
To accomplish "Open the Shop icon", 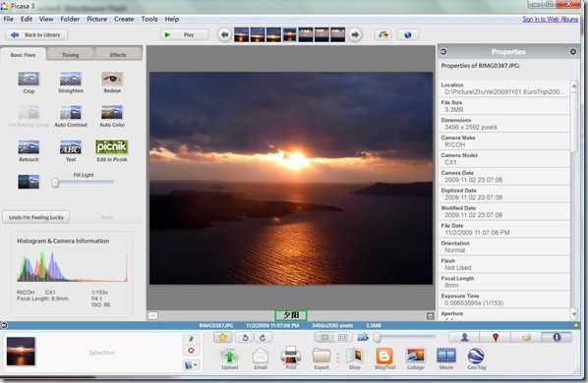I will tap(354, 356).
